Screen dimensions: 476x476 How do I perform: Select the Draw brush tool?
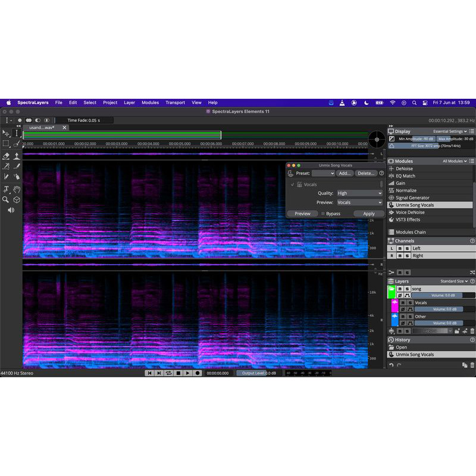[17, 167]
